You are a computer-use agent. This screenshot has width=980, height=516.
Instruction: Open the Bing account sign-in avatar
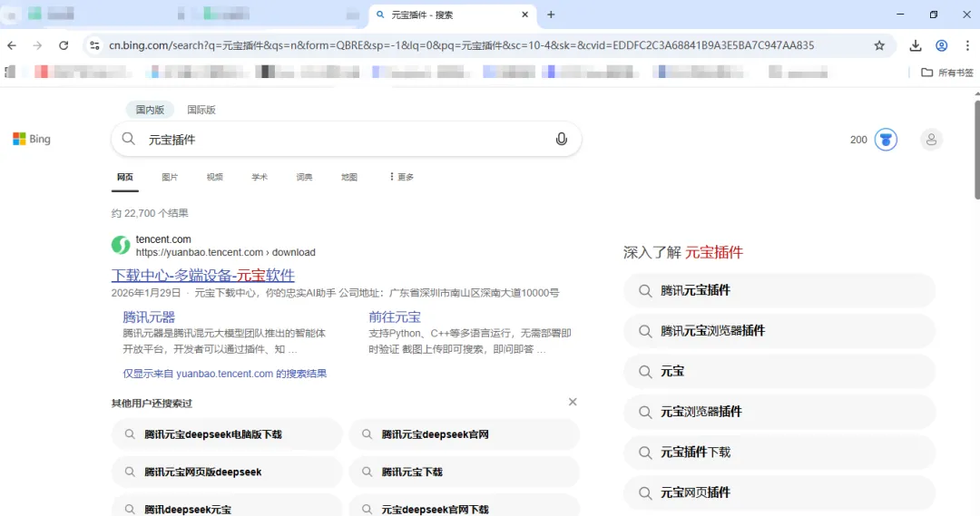[931, 140]
